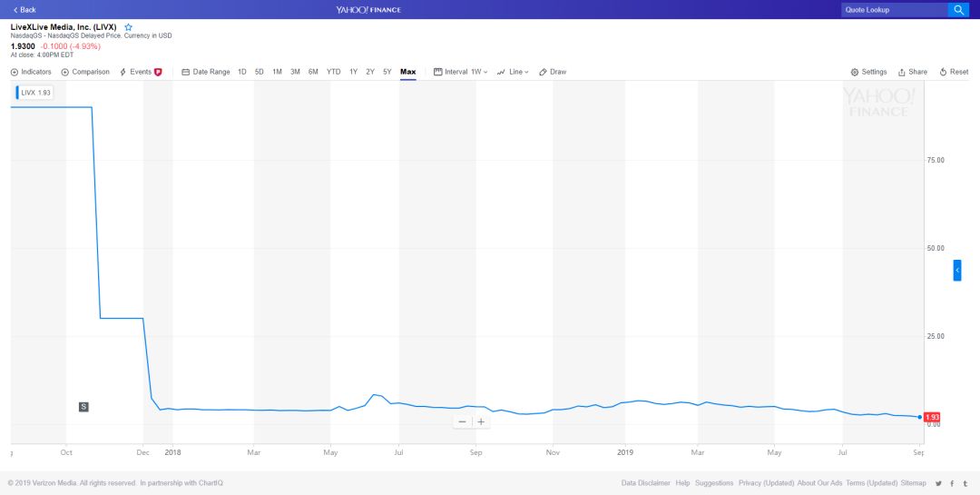
Task: Expand the blue side panel arrow
Action: [957, 271]
